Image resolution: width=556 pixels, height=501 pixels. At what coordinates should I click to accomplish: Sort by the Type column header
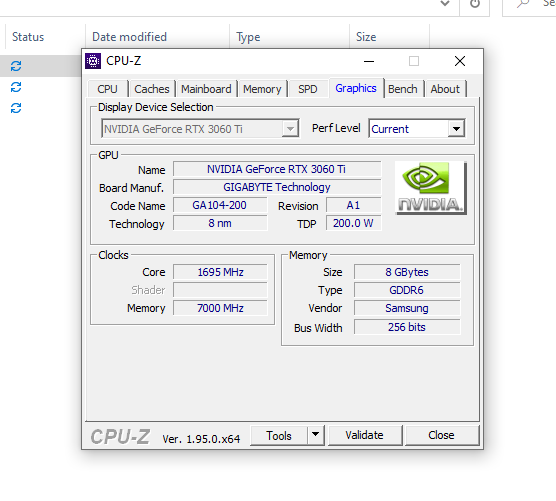coord(248,37)
